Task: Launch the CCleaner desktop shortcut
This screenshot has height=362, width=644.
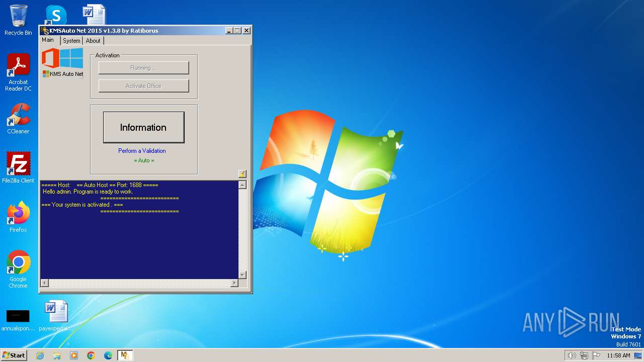Action: [x=18, y=119]
